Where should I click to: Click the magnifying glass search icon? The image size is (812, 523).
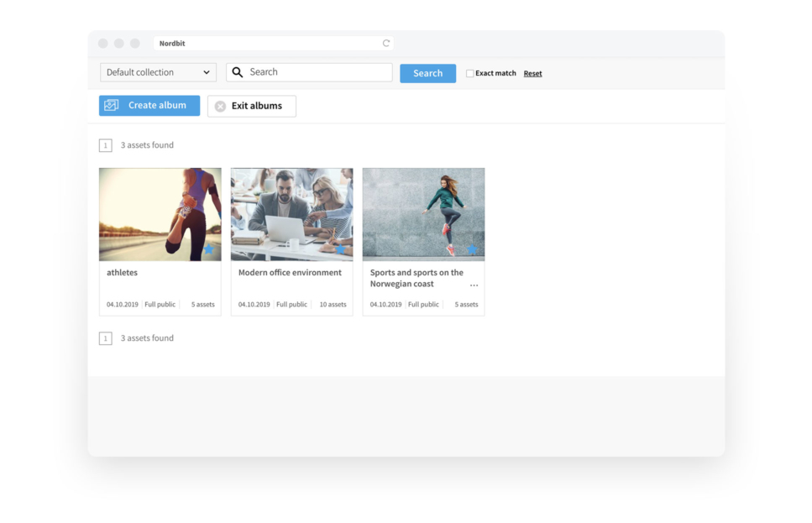[x=238, y=73]
